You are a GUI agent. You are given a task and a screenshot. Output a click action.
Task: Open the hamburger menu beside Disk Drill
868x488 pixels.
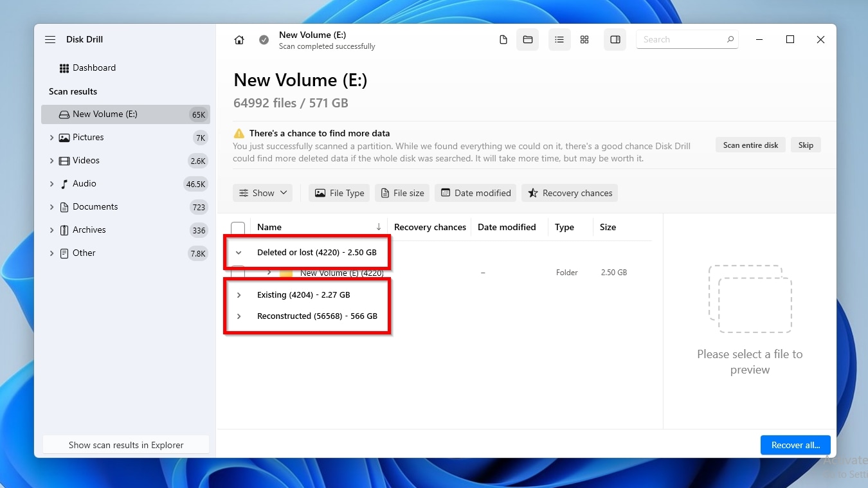(x=50, y=39)
